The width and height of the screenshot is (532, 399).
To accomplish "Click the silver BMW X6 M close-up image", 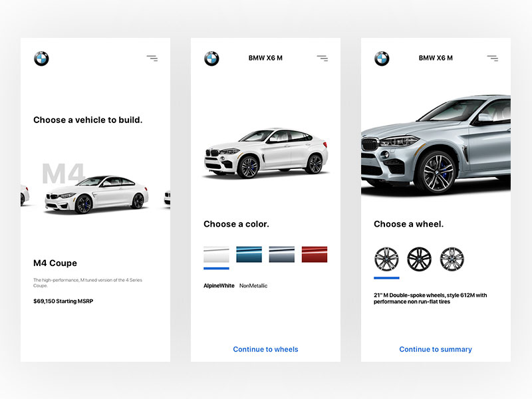I will point(436,145).
